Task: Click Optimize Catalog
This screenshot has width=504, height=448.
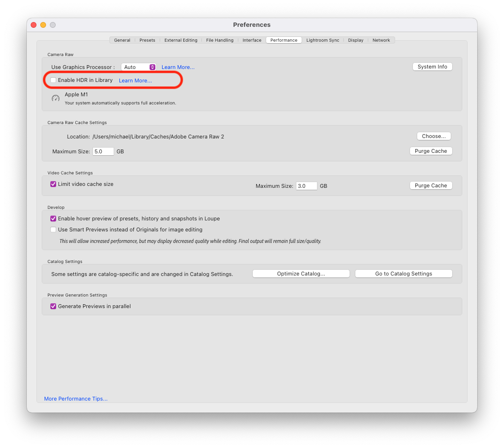Action: [x=301, y=273]
